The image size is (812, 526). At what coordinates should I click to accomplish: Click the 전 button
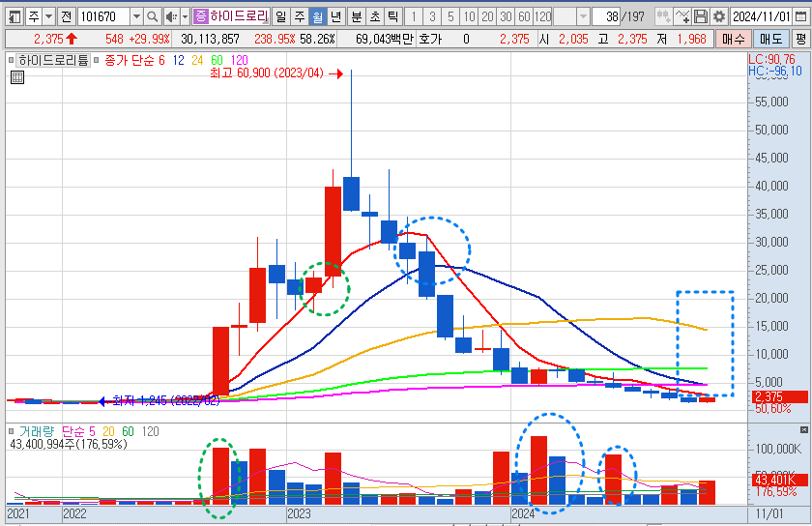[x=66, y=16]
